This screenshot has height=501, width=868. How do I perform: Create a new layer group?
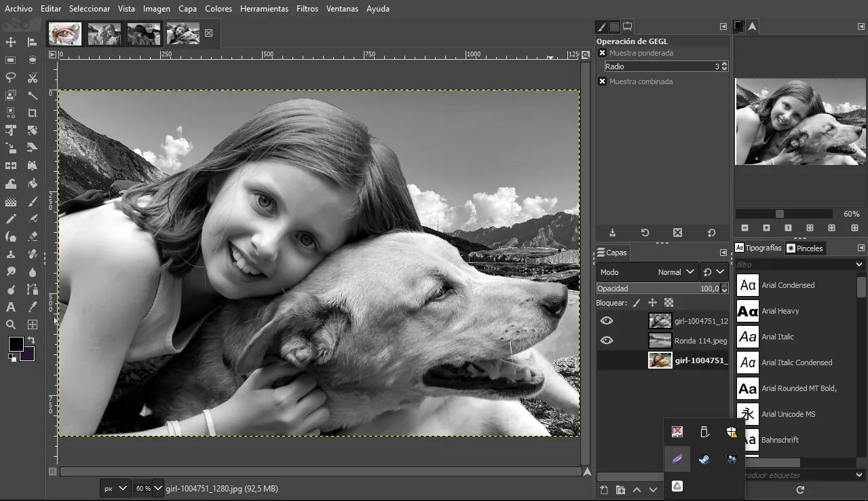point(620,489)
